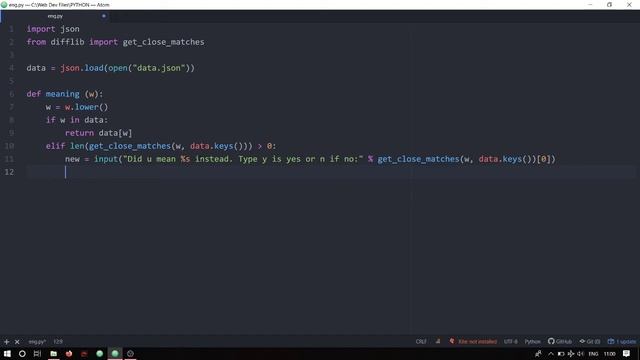
Task: Open the CRLF line ending selector
Action: pyautogui.click(x=421, y=341)
